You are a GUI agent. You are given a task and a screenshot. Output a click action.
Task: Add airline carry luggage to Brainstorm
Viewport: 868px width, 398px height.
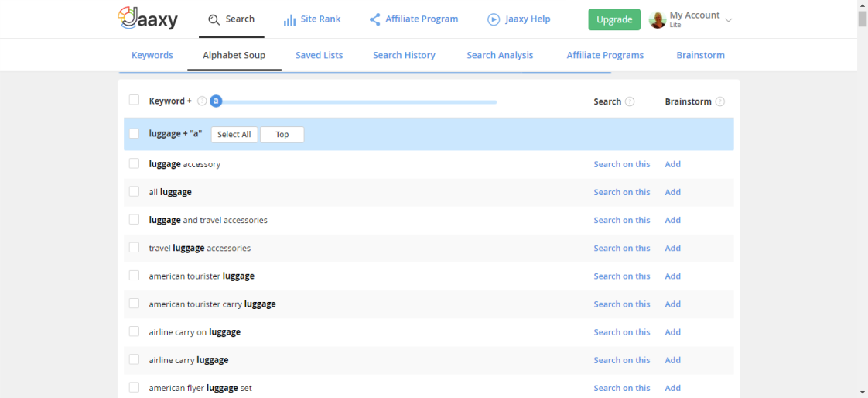point(672,360)
